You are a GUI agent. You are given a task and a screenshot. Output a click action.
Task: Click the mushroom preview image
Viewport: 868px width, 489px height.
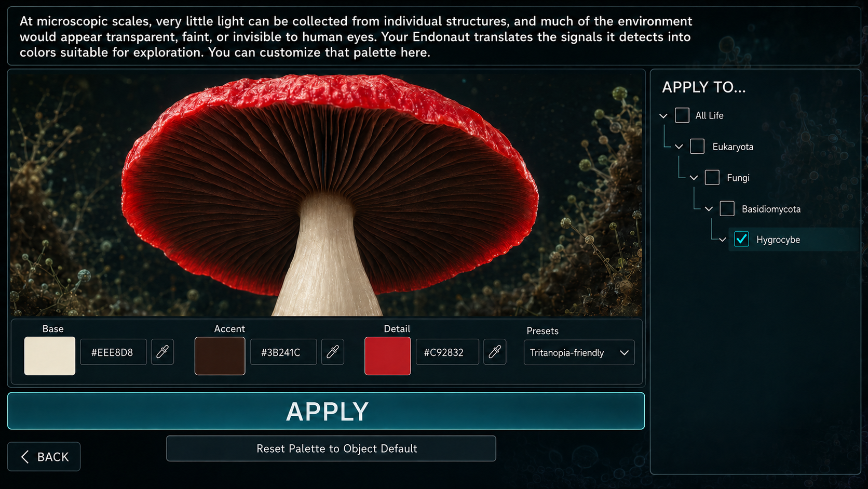tap(326, 193)
